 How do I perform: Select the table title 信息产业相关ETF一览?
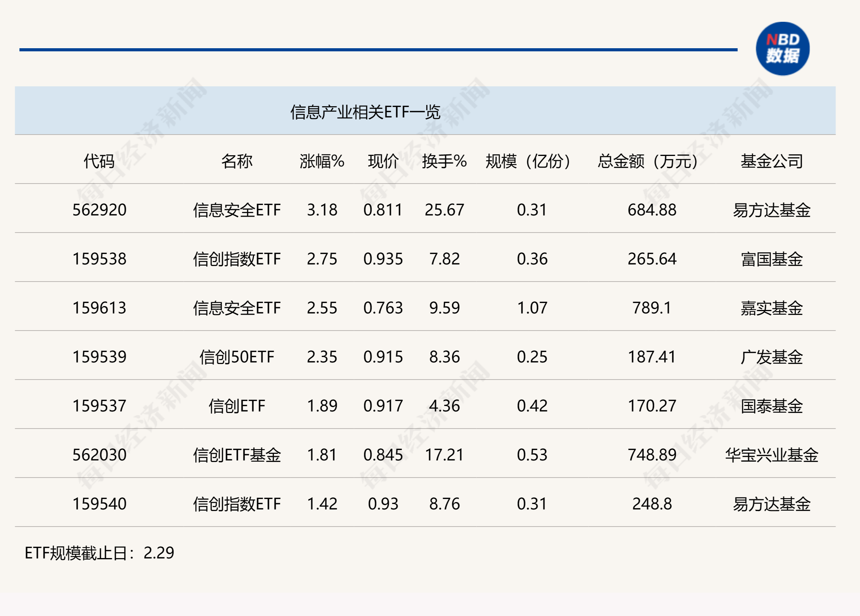coord(365,112)
